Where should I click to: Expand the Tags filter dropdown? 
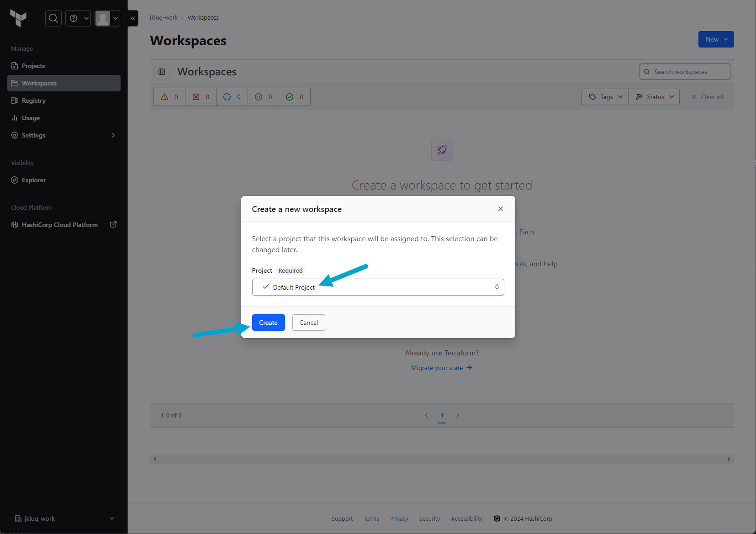[605, 97]
